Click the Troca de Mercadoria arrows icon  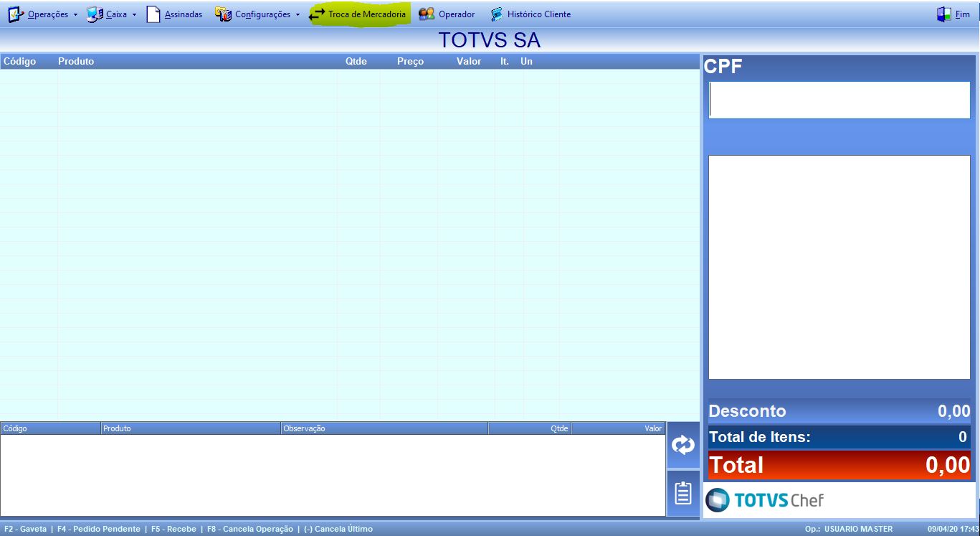click(317, 14)
